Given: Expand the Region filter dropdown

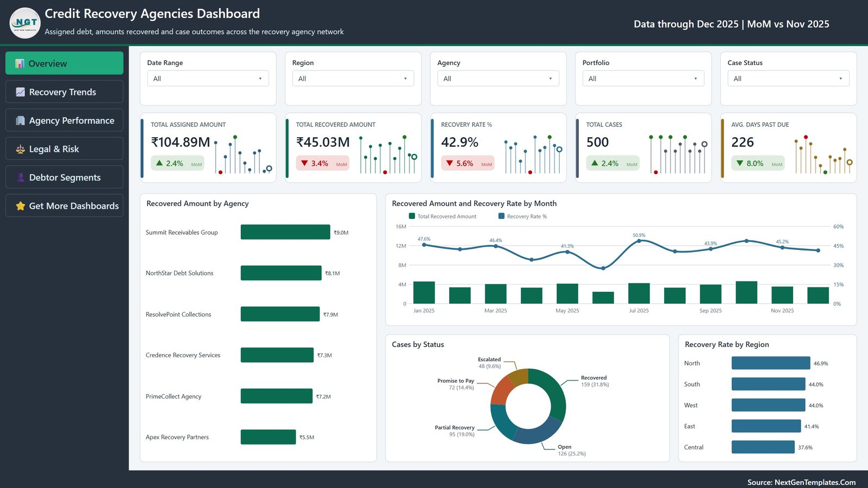Looking at the screenshot, I should [353, 78].
